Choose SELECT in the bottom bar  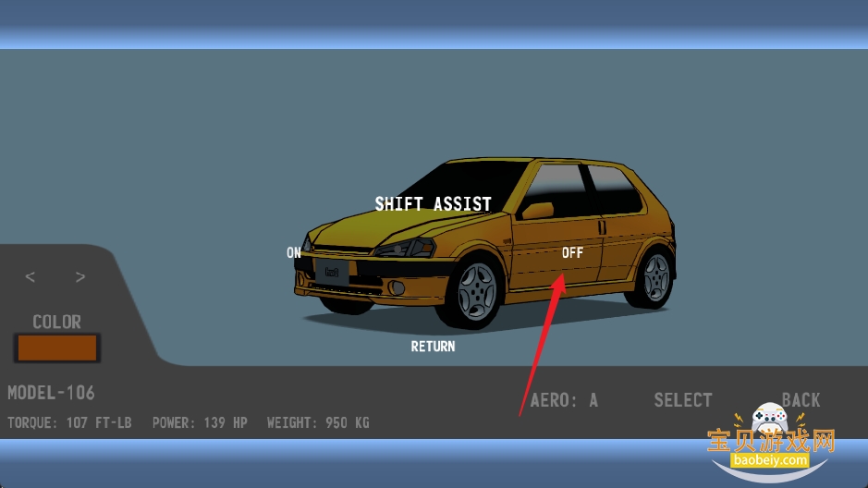click(682, 400)
